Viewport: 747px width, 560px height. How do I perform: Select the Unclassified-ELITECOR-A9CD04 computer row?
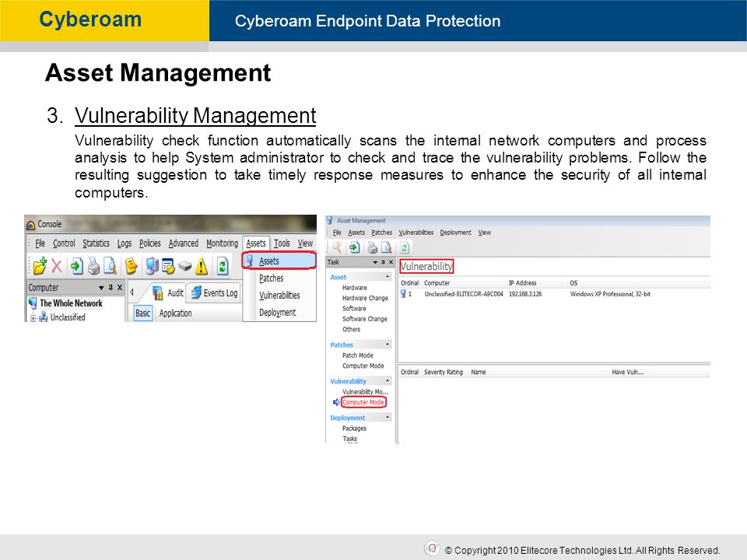[x=554, y=294]
